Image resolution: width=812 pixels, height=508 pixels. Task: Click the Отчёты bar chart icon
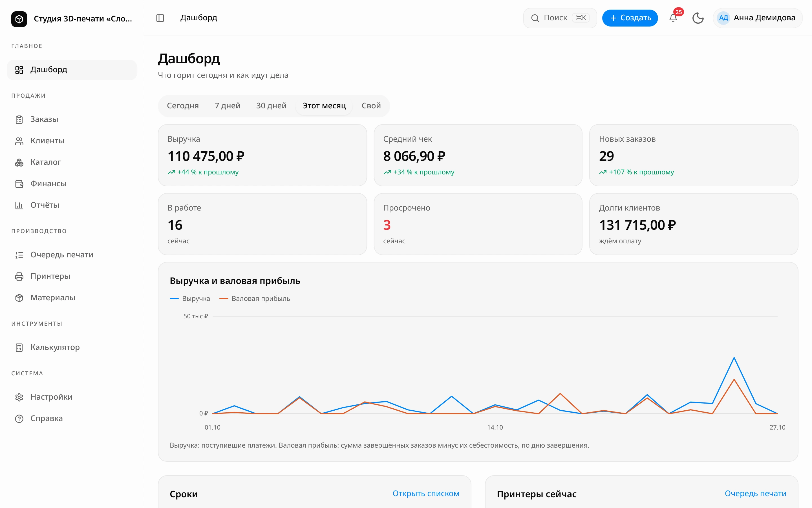coord(19,205)
